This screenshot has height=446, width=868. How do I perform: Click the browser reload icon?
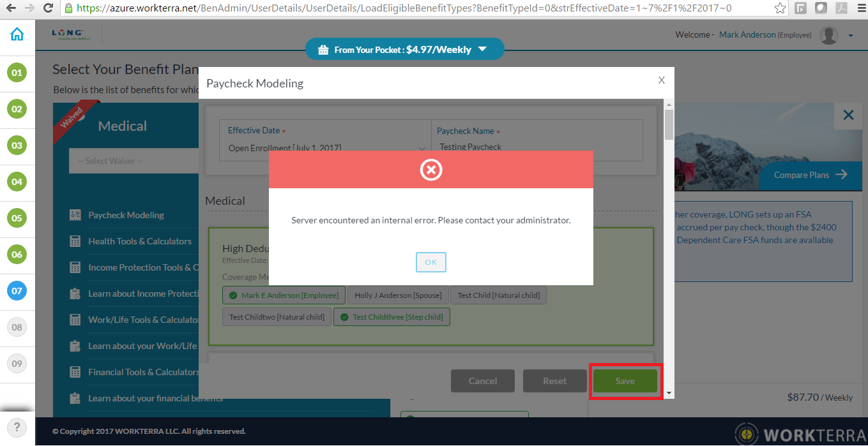pyautogui.click(x=48, y=8)
